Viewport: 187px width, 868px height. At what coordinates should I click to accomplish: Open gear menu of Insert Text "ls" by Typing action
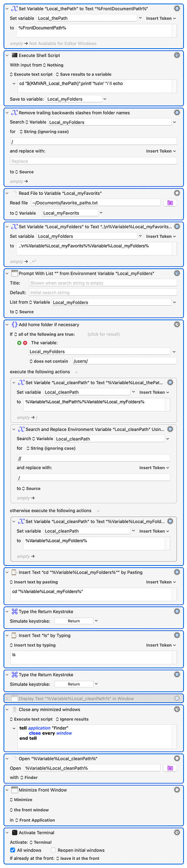[x=177, y=635]
